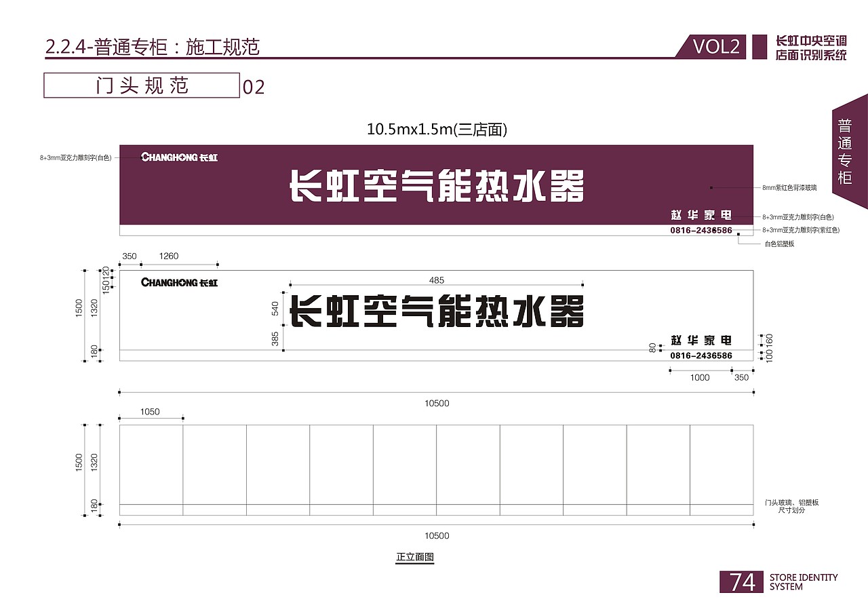Click the black "赵华家电" in the dimension drawing
The image size is (868, 614).
(701, 340)
